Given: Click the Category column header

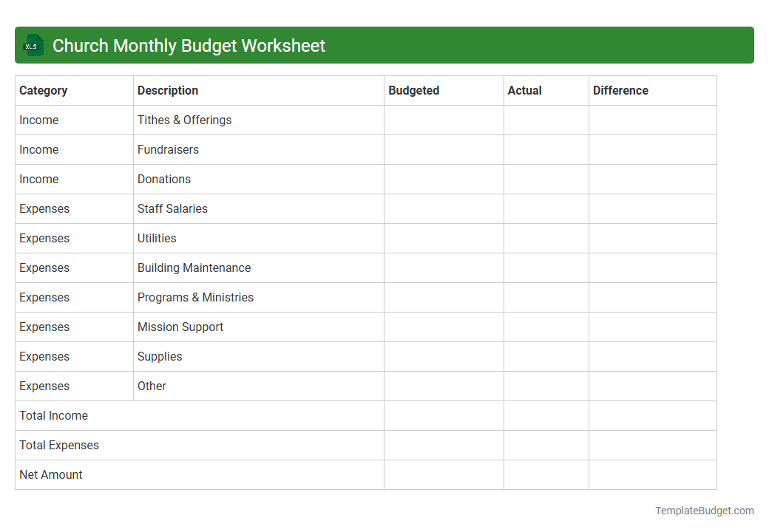Looking at the screenshot, I should (x=44, y=90).
